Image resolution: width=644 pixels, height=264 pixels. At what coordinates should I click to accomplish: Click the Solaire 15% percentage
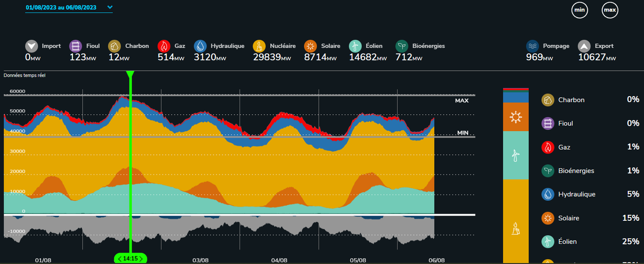pyautogui.click(x=630, y=218)
